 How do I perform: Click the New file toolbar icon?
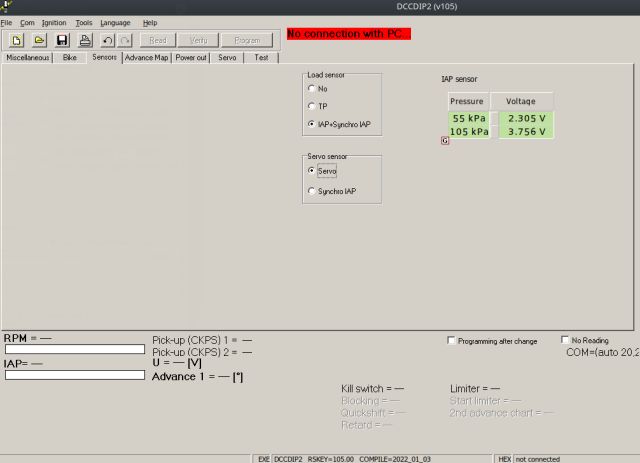(17, 40)
